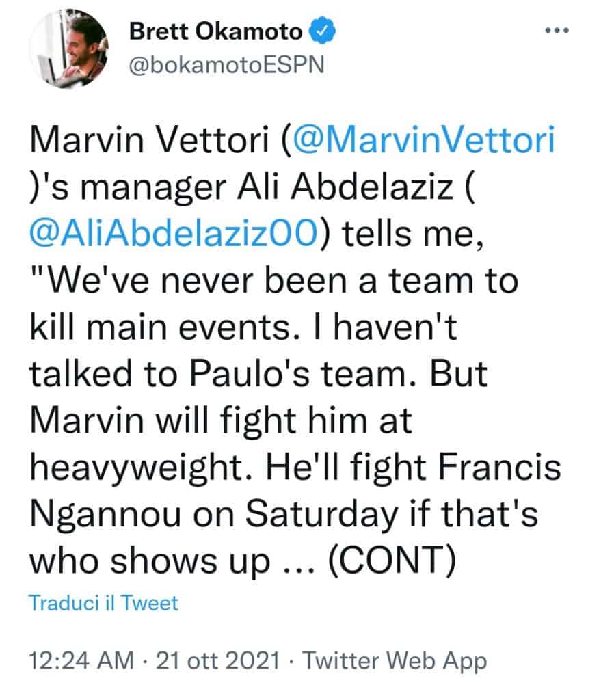Click the 21 ott 2021 date
The image size is (601, 700).
pos(219,661)
